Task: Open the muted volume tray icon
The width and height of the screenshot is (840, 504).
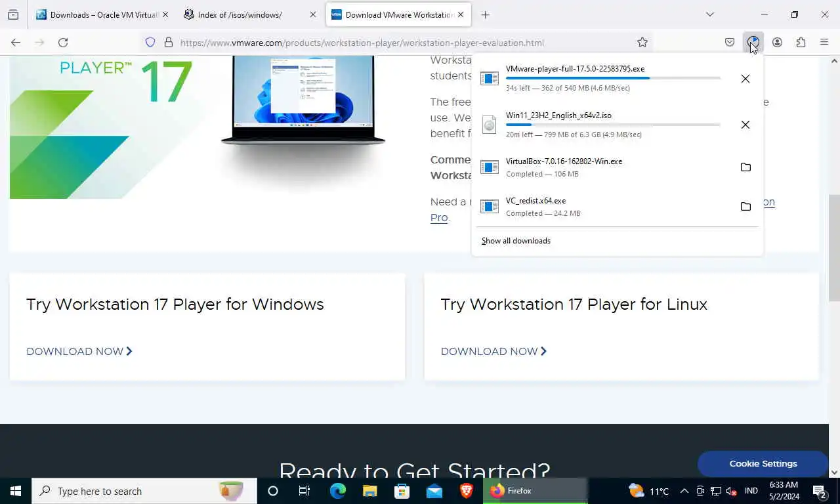Action: pyautogui.click(x=732, y=491)
